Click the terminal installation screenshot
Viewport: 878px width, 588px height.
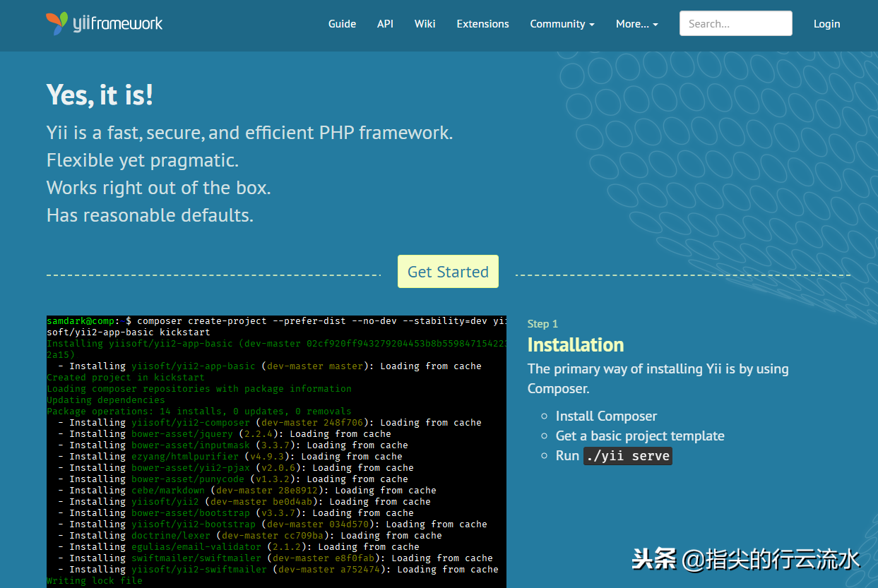pyautogui.click(x=276, y=452)
